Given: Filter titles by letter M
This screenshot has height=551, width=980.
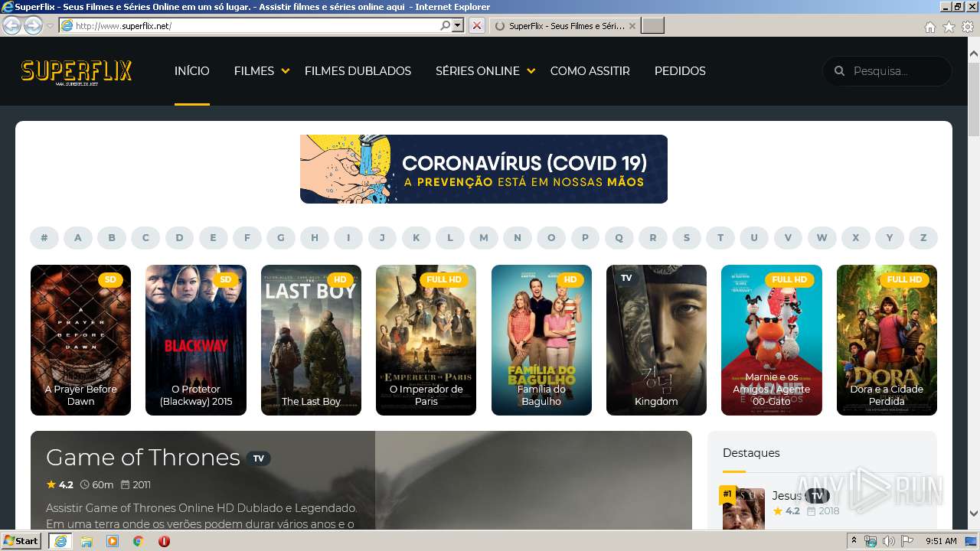Looking at the screenshot, I should point(484,238).
